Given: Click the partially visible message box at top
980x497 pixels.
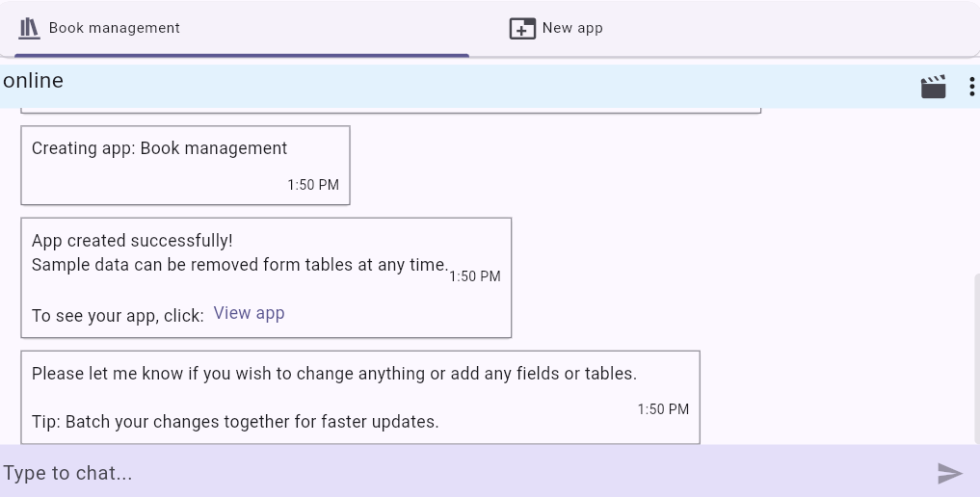Looking at the screenshot, I should click(390, 111).
